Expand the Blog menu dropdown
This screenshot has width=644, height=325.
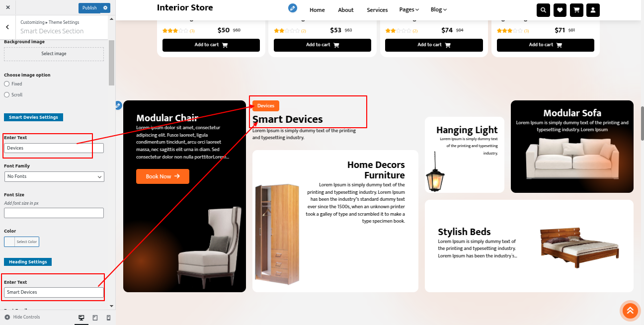click(439, 10)
